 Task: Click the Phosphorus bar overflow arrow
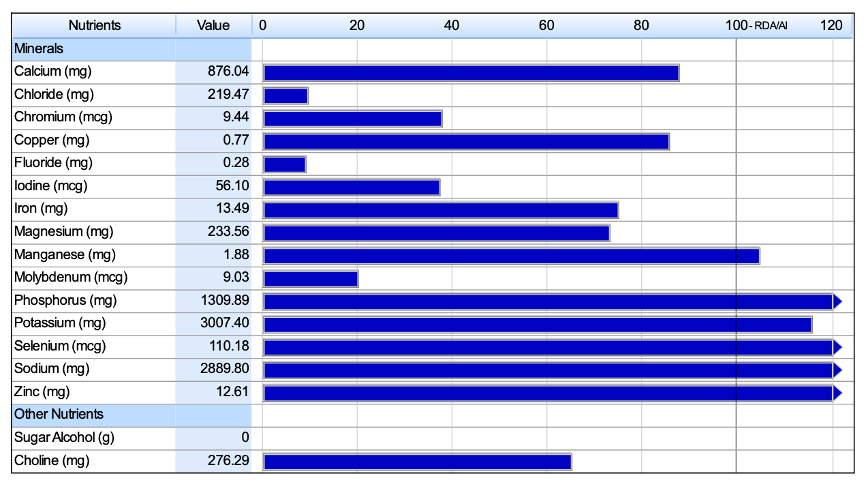838,301
